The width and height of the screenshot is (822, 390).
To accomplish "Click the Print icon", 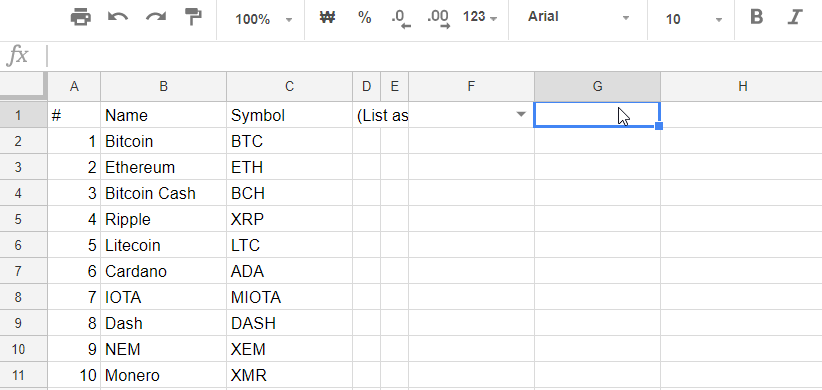I will (x=80, y=18).
